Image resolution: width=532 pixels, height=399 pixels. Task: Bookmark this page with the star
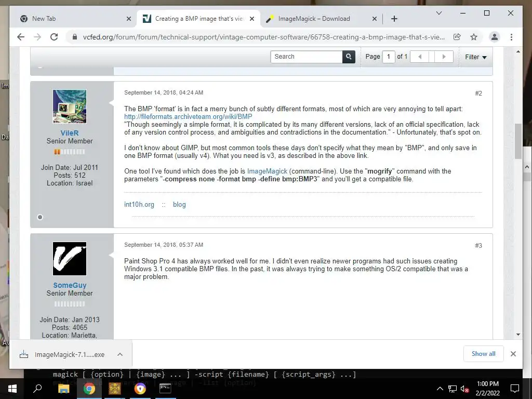pos(474,37)
